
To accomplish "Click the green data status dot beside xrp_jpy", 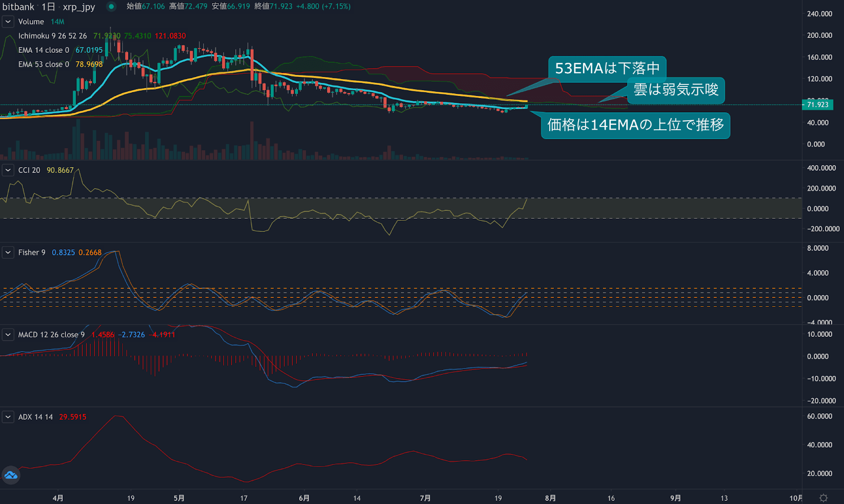I will click(x=111, y=7).
